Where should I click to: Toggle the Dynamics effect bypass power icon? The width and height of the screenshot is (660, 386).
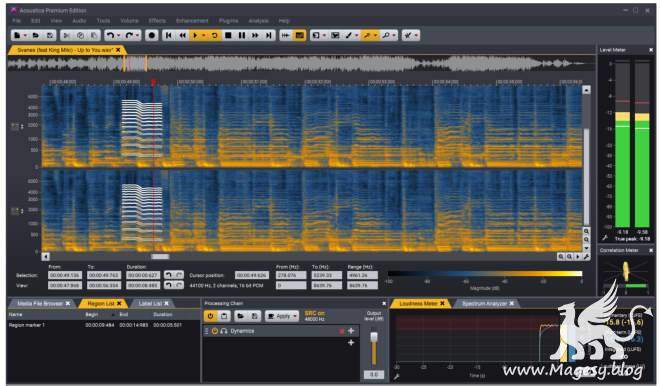215,331
